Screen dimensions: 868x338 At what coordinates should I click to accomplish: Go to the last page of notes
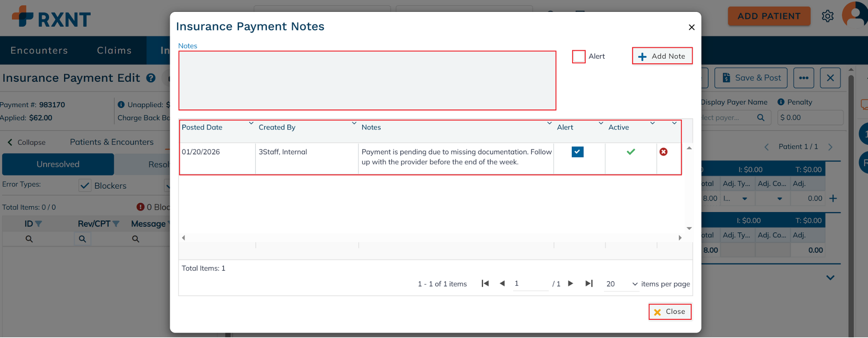(589, 283)
